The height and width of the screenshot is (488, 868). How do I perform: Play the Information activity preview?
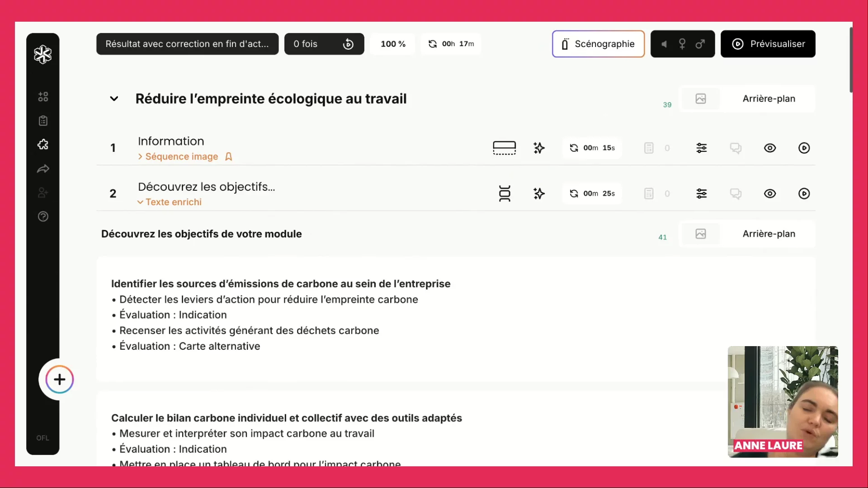pos(804,148)
